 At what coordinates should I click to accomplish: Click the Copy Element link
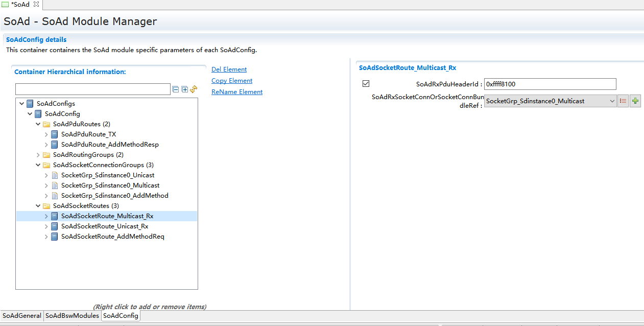coord(232,81)
